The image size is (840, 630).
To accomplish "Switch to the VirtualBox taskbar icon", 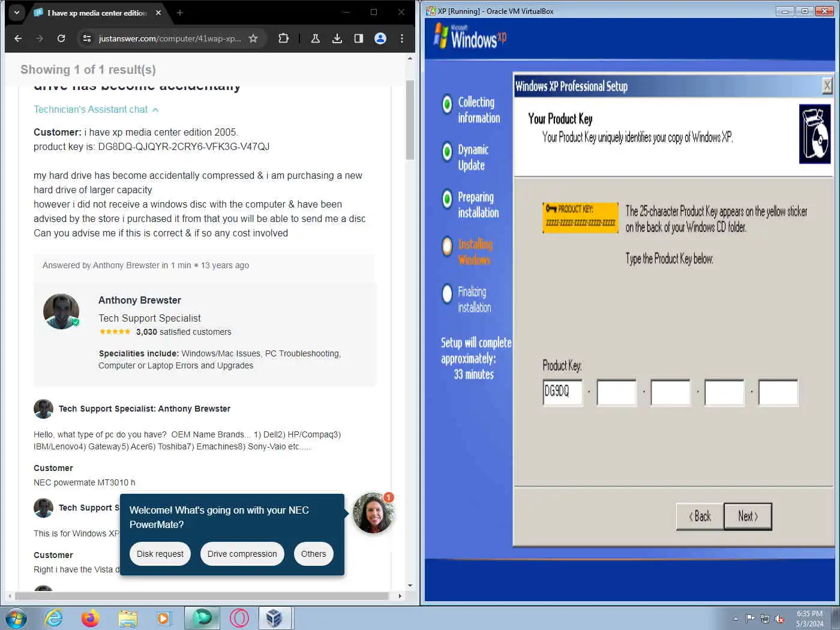I will (x=274, y=618).
